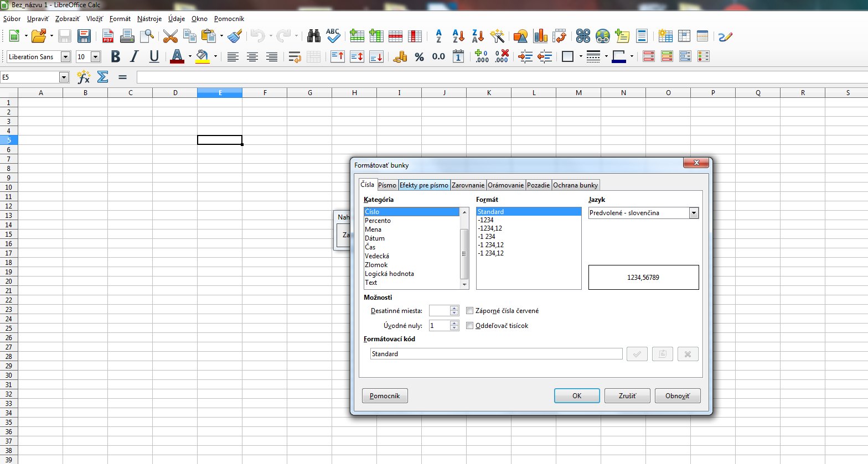Viewport: 868px width, 464px height.
Task: Toggle Italic formatting
Action: tap(135, 56)
